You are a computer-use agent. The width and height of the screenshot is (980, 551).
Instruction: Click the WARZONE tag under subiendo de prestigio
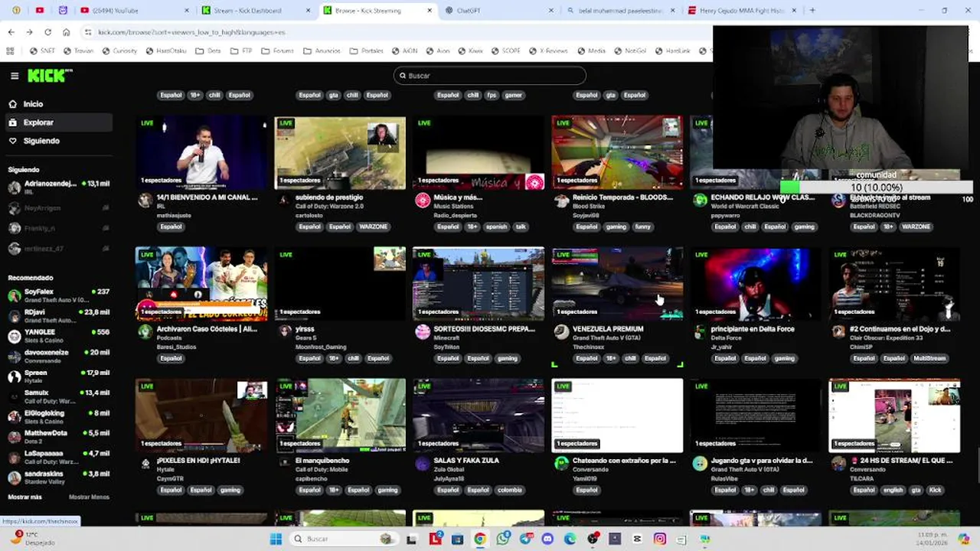[374, 227]
